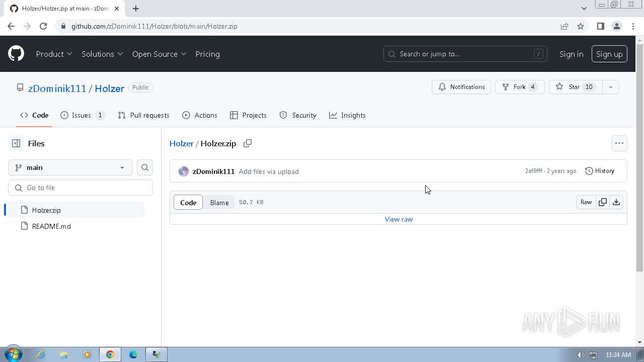Click the page vertical scrollbar

pos(639,158)
